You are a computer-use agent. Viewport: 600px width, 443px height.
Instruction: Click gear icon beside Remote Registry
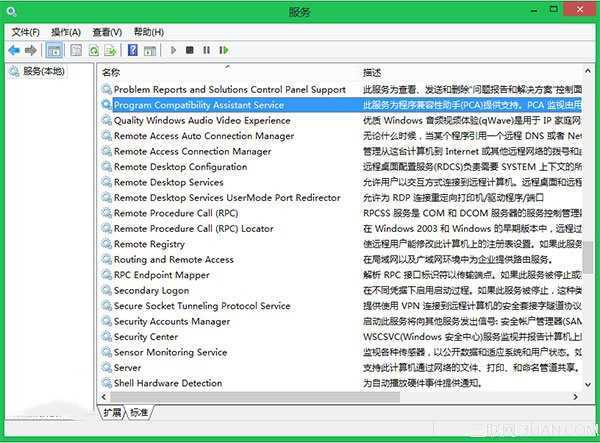106,244
